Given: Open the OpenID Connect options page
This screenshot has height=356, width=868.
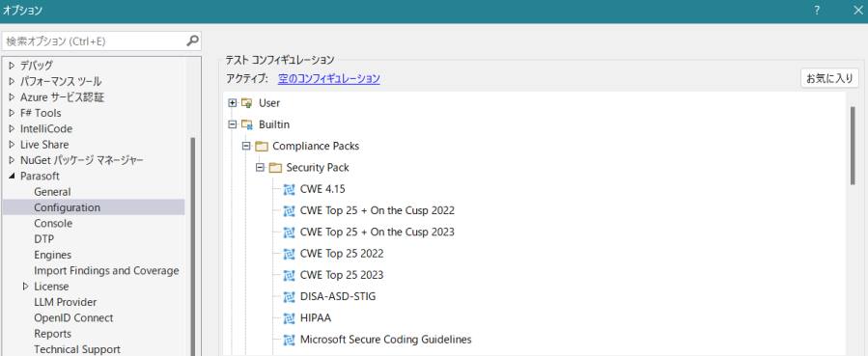Looking at the screenshot, I should 73,317.
